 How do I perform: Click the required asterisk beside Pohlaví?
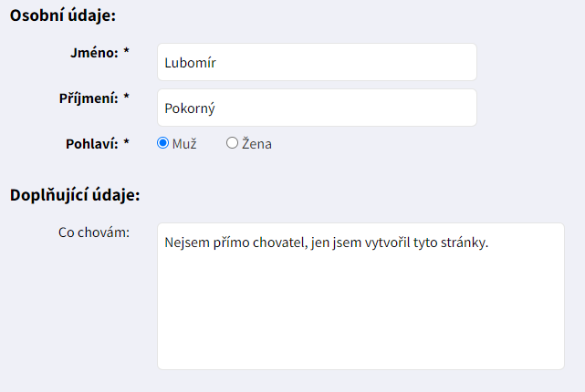(x=127, y=143)
